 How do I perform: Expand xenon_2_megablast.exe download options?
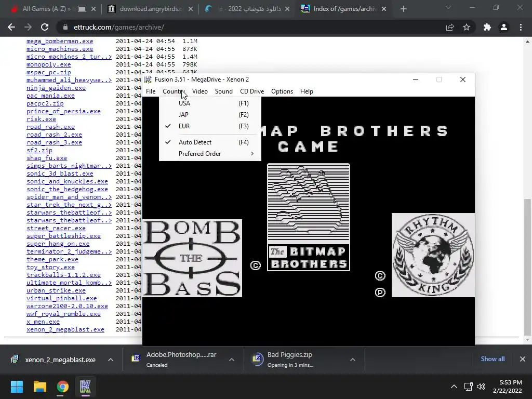(111, 360)
